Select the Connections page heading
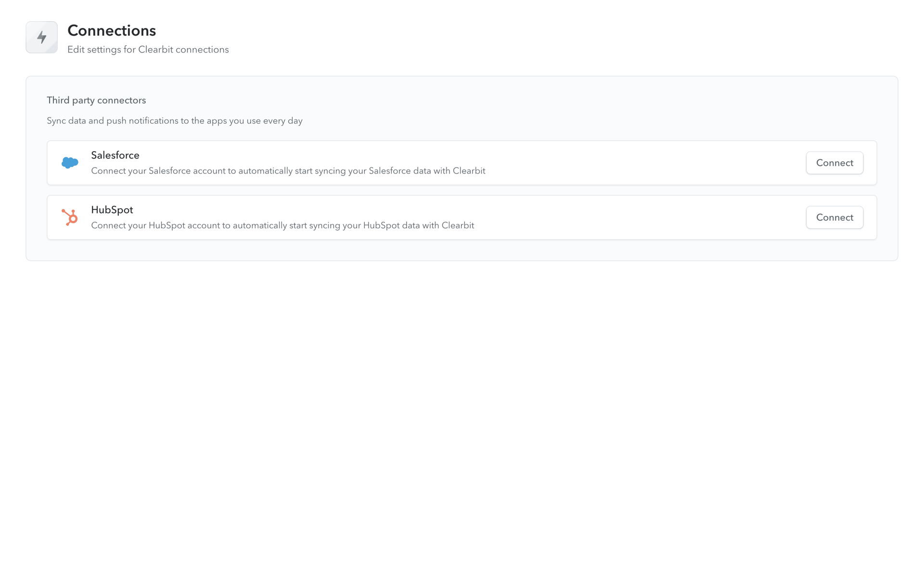This screenshot has width=924, height=578. coord(112,30)
